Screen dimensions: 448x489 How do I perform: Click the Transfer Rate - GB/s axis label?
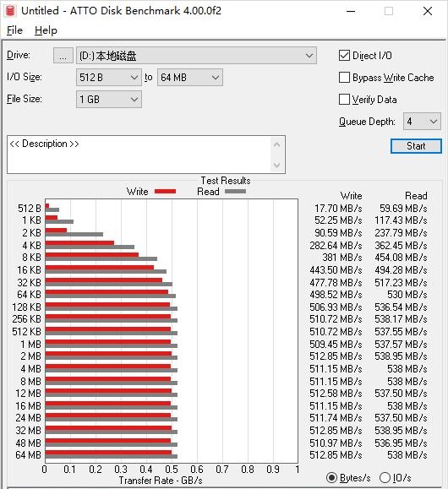click(x=161, y=481)
